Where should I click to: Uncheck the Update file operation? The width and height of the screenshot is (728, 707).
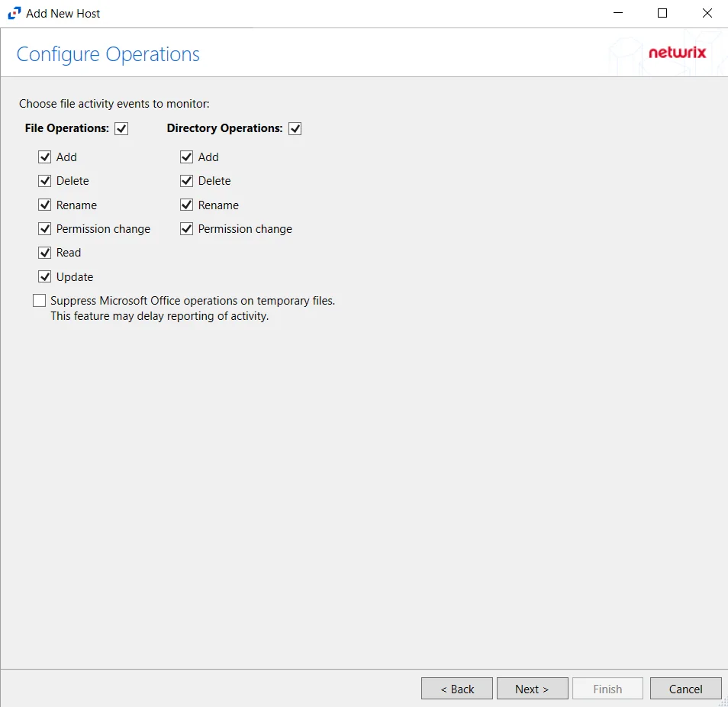click(x=44, y=277)
